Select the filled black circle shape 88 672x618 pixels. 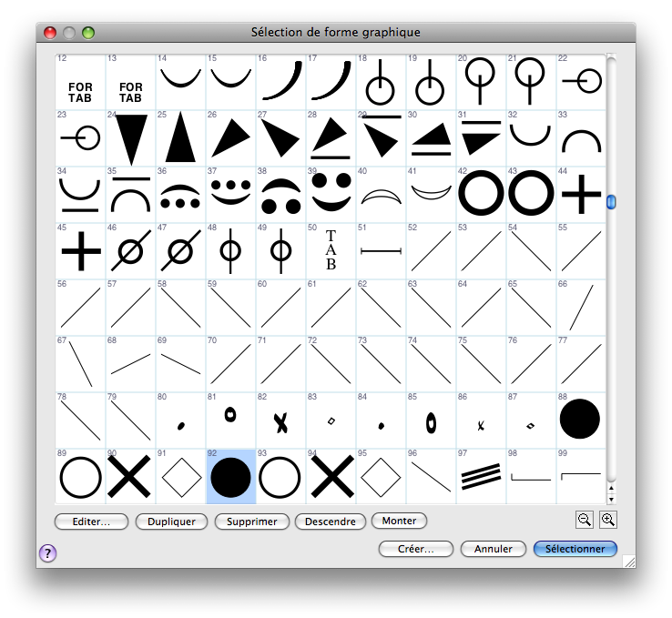click(x=580, y=420)
